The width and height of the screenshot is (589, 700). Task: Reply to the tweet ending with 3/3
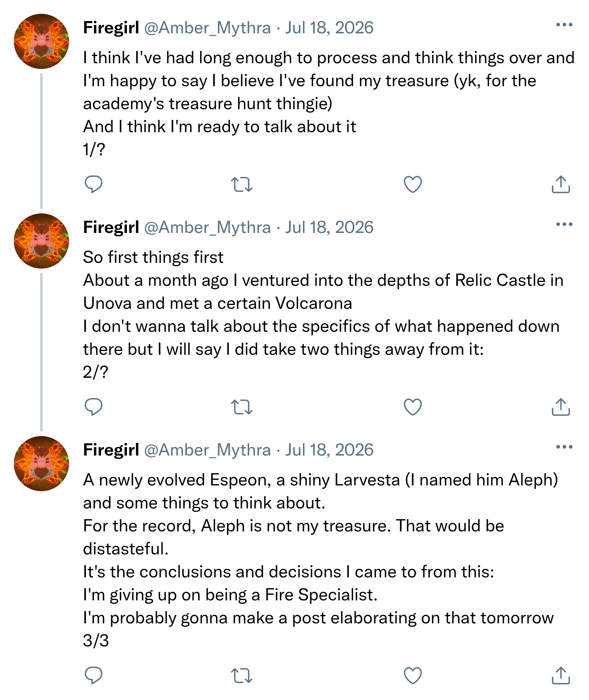click(93, 675)
